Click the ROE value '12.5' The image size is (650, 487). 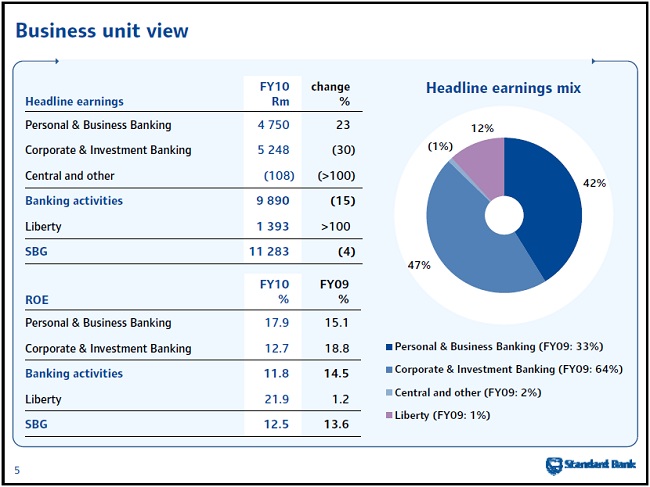(277, 424)
